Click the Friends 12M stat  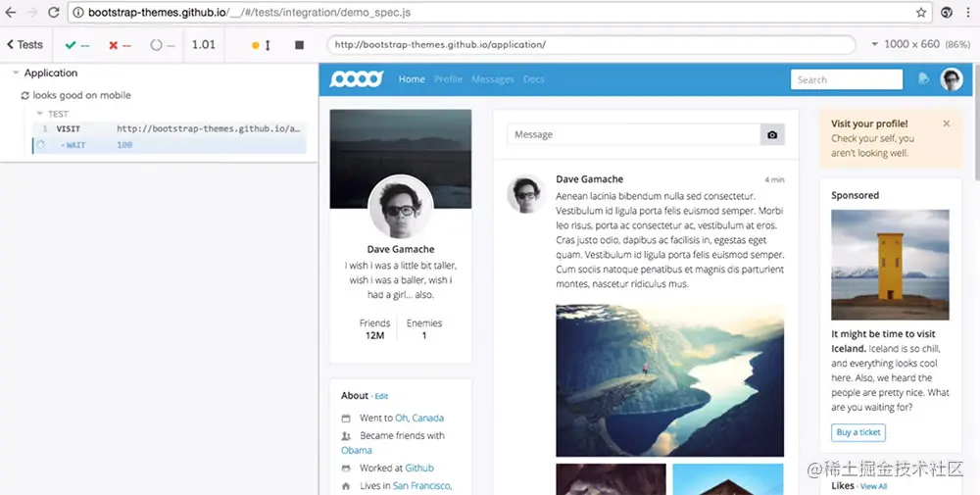374,329
